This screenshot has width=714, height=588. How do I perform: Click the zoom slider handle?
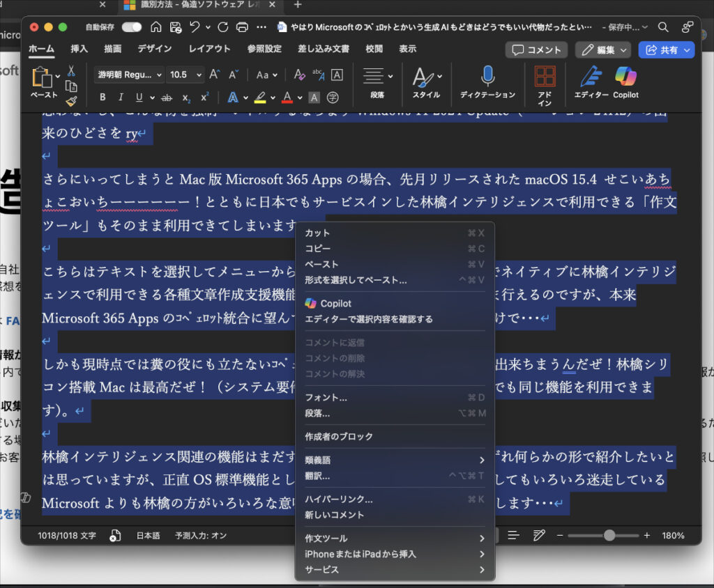pyautogui.click(x=609, y=536)
